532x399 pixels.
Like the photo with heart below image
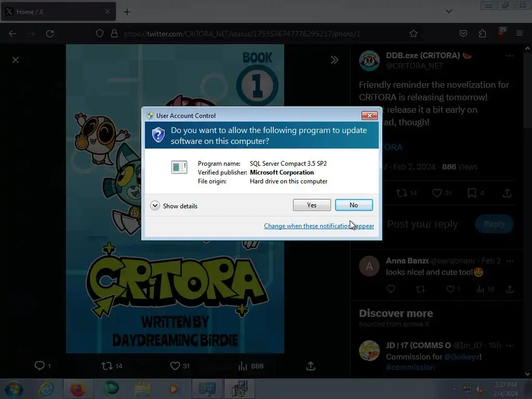pyautogui.click(x=175, y=366)
